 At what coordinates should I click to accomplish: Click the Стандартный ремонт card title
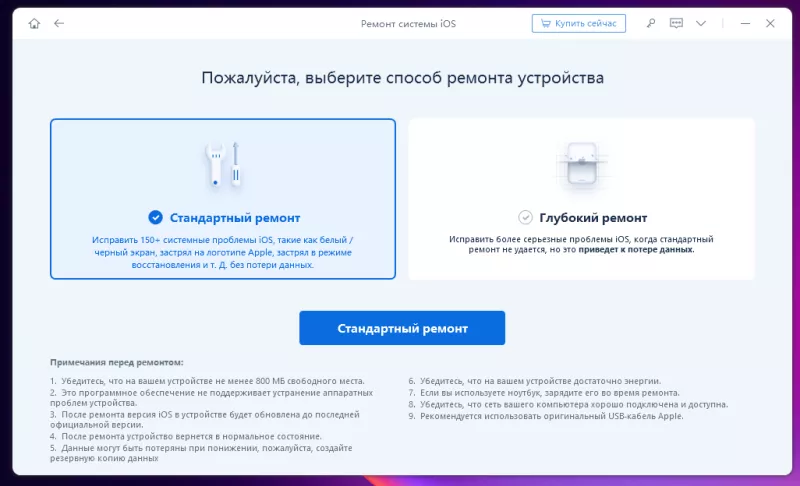click(x=235, y=218)
